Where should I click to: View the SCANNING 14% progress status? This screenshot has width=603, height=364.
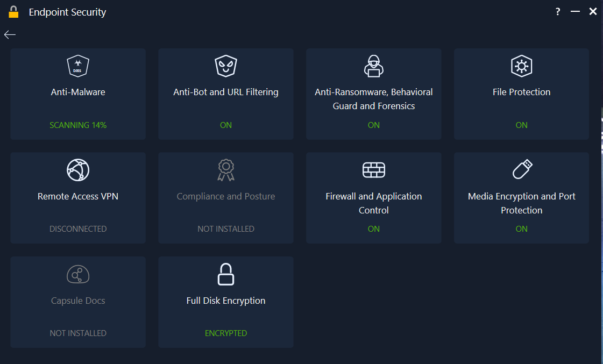click(x=78, y=125)
